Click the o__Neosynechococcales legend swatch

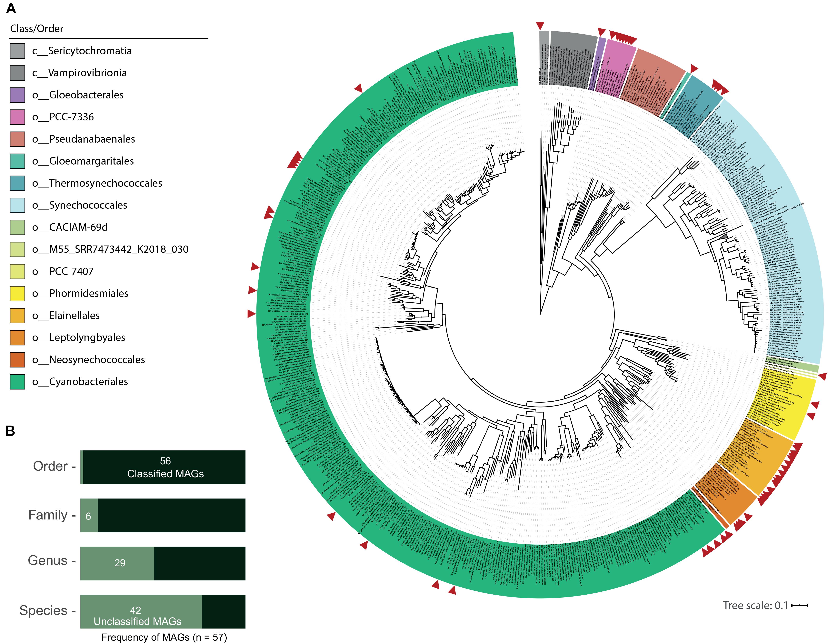tap(17, 359)
